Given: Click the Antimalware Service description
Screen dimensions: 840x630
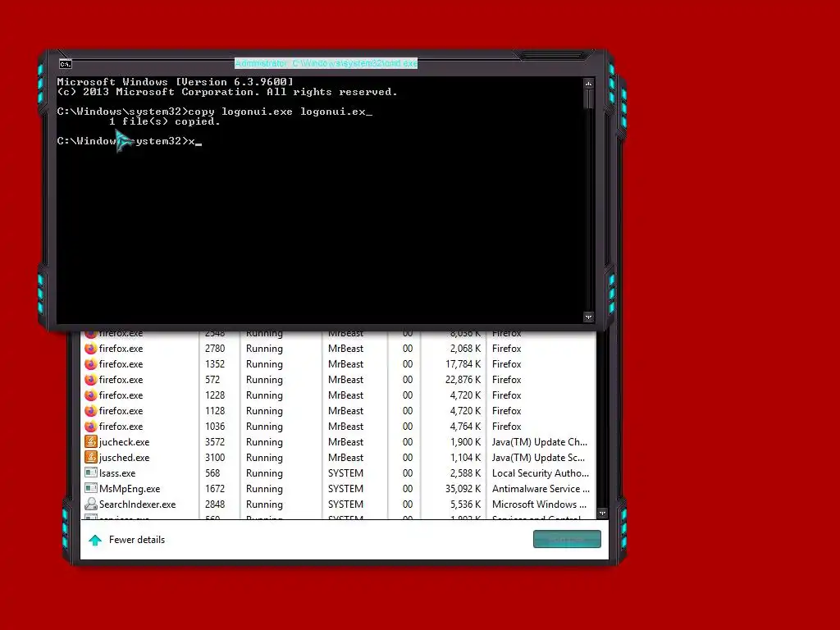Looking at the screenshot, I should click(541, 489).
